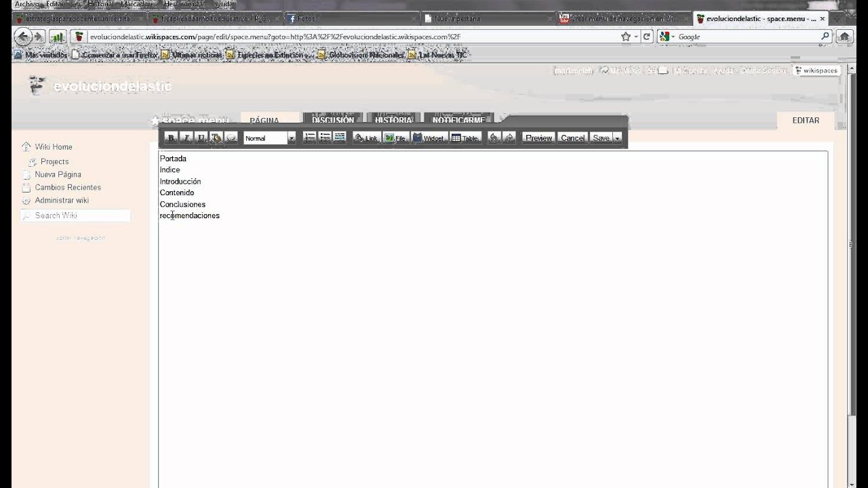Click the browser home icon
The width and height of the screenshot is (868, 488).
click(844, 37)
